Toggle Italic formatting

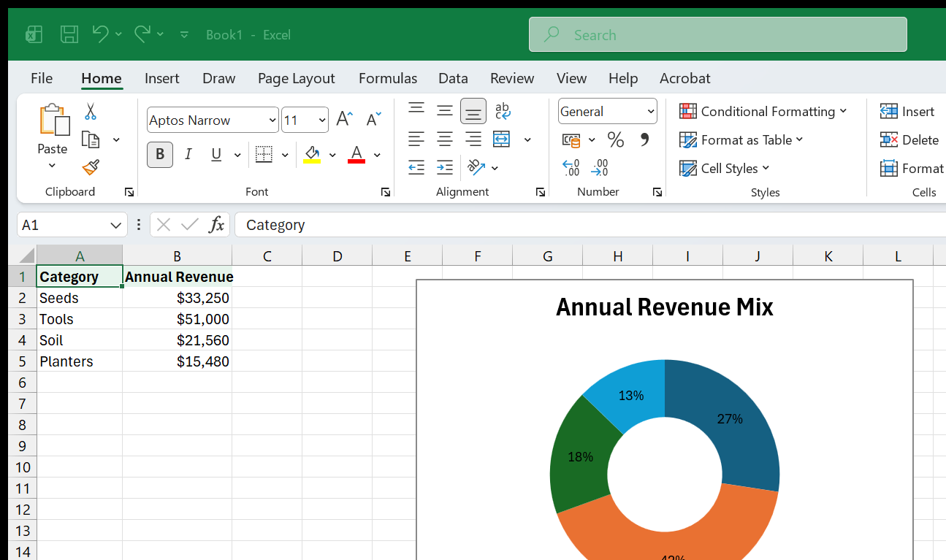188,154
